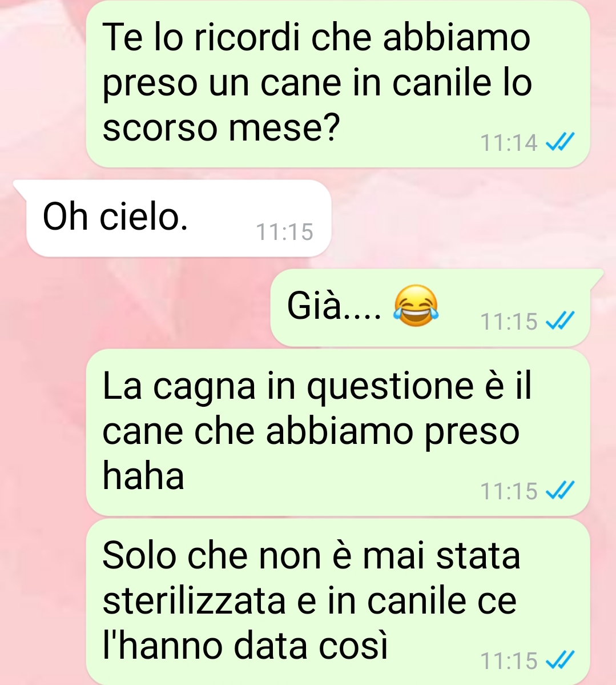Click the empty pink wallpaper beside "Oh cielo."
This screenshot has width=616, height=685.
click(x=472, y=218)
